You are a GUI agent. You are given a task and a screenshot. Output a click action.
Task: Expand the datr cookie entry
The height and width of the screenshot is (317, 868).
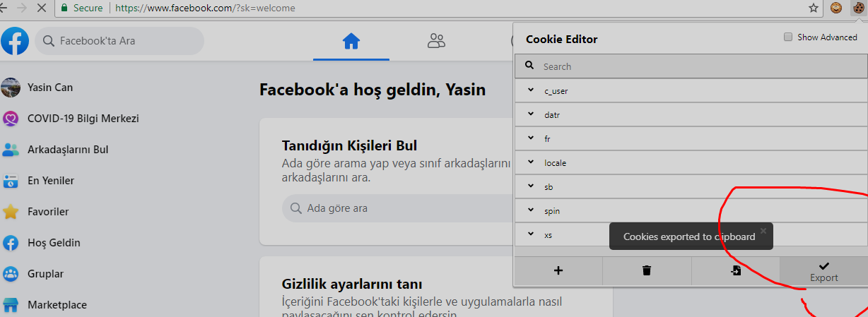coord(691,114)
